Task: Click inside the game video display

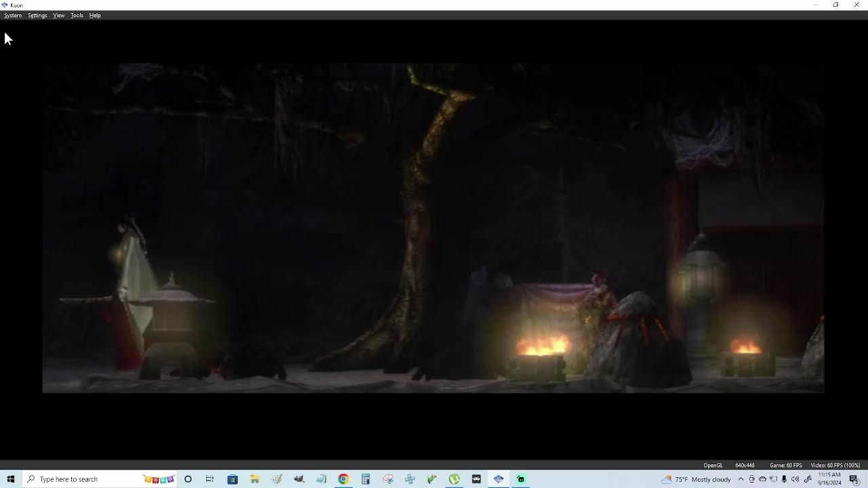Action: pos(433,228)
